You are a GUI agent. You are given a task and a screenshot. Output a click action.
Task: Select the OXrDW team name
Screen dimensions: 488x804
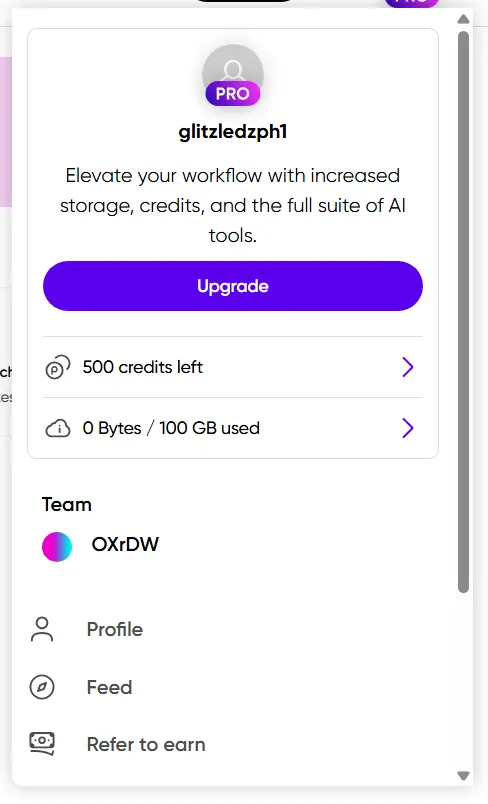tap(125, 545)
